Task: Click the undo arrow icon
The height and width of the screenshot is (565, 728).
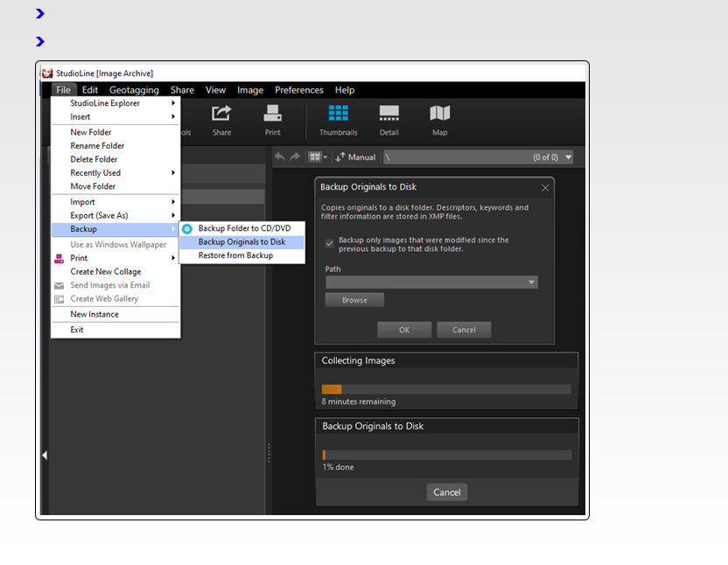Action: [x=280, y=157]
